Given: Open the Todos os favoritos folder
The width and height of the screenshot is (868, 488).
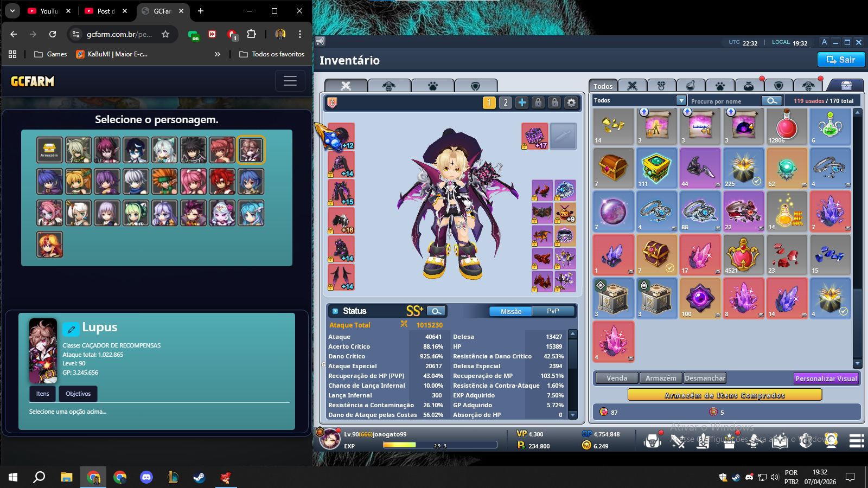Looking at the screenshot, I should point(272,54).
